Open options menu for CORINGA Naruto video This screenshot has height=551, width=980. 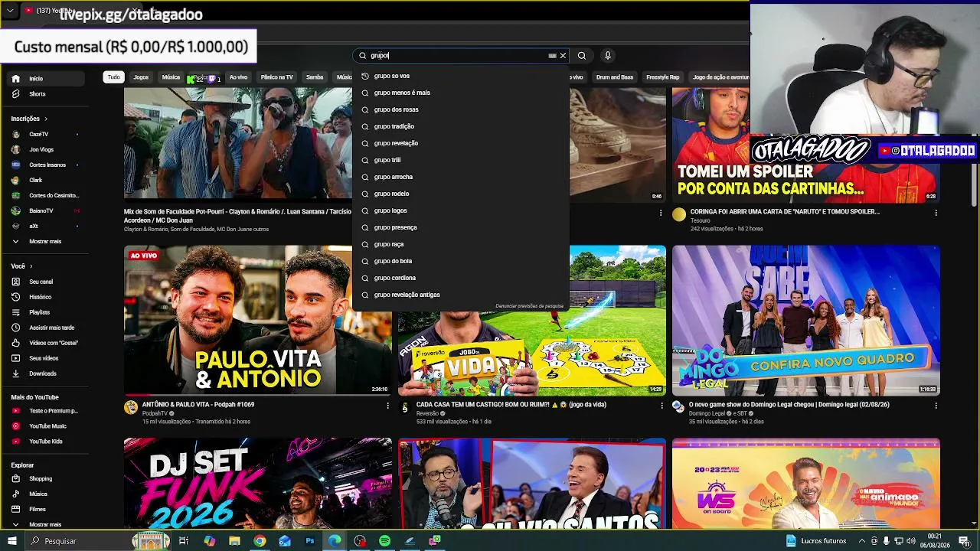[x=936, y=213]
